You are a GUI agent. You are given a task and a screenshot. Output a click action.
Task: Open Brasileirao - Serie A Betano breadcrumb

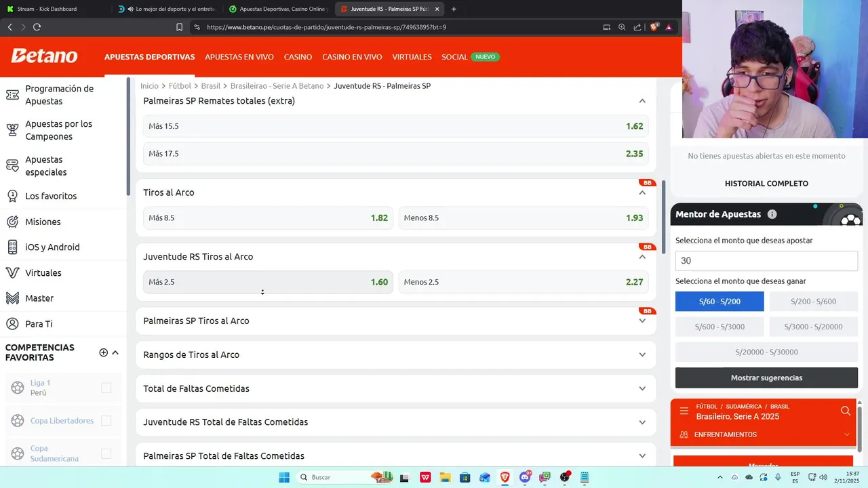pyautogui.click(x=277, y=86)
